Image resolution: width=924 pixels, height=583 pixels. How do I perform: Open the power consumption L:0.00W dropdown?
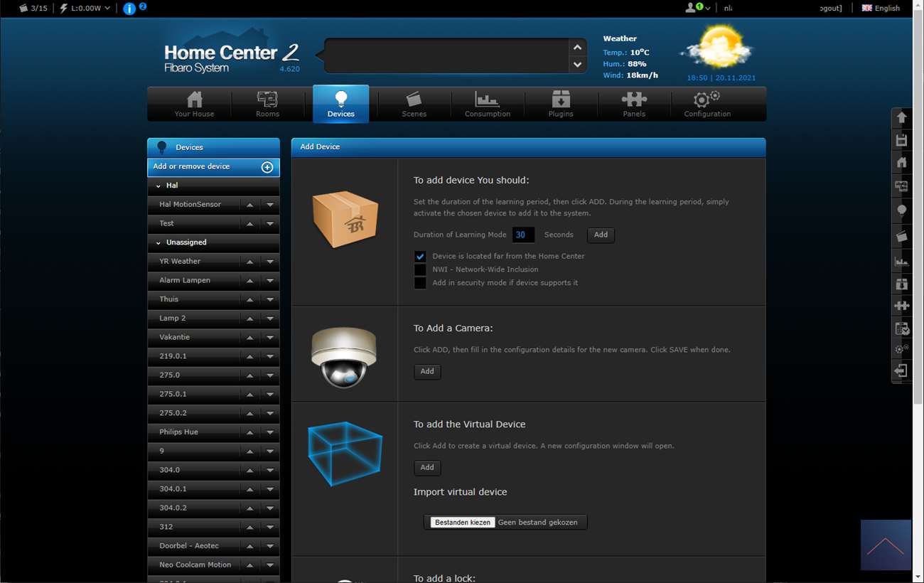85,8
